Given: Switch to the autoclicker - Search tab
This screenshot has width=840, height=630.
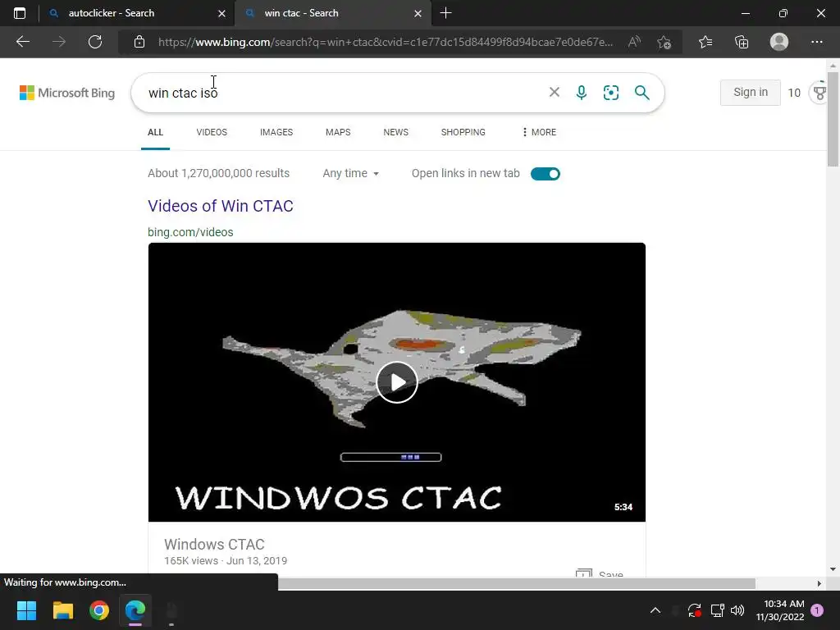Looking at the screenshot, I should tap(112, 13).
